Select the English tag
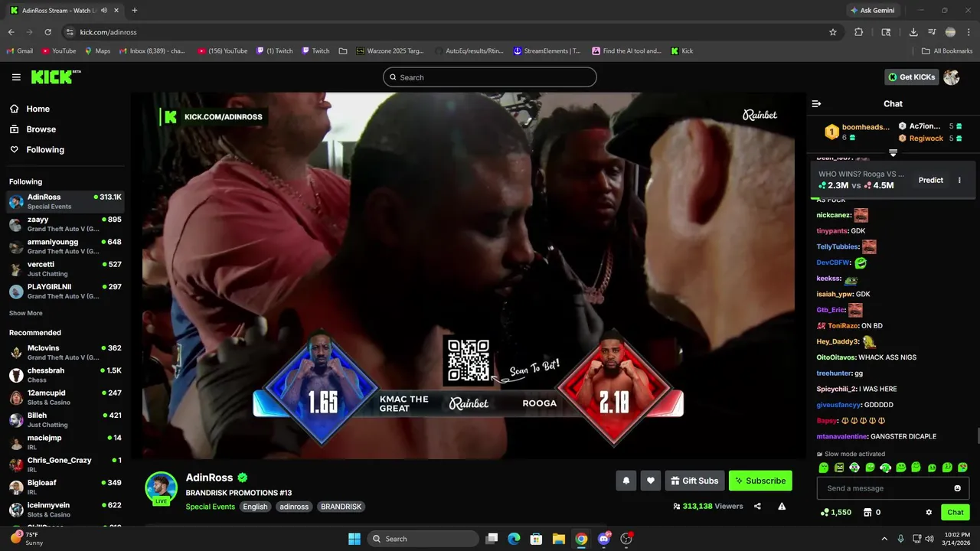This screenshot has width=980, height=551. (255, 507)
